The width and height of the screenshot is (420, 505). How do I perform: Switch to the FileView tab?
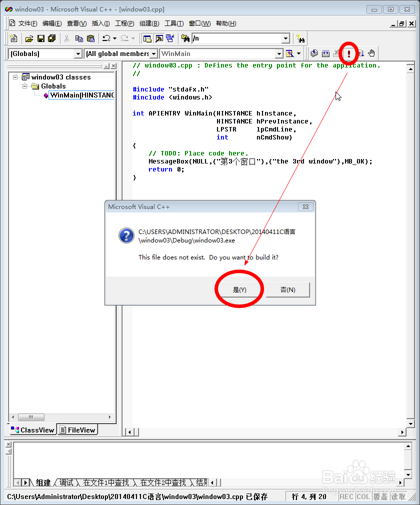click(77, 429)
